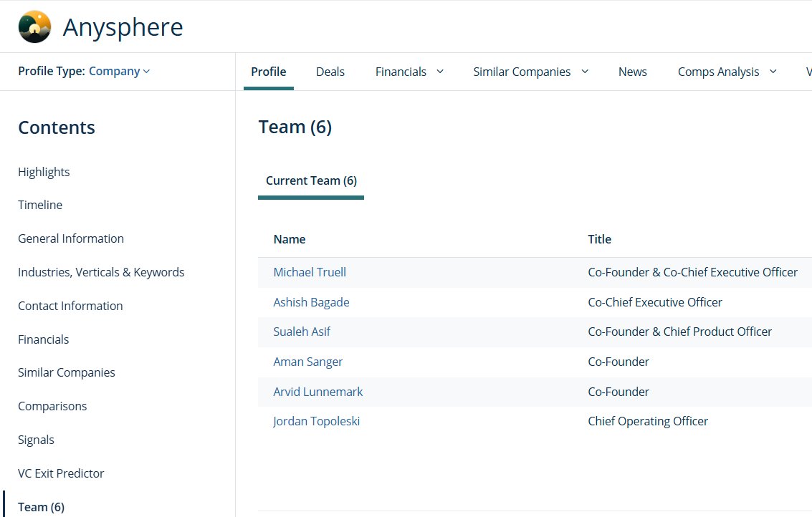Go to General Information section
This screenshot has height=517, width=812.
pos(71,238)
